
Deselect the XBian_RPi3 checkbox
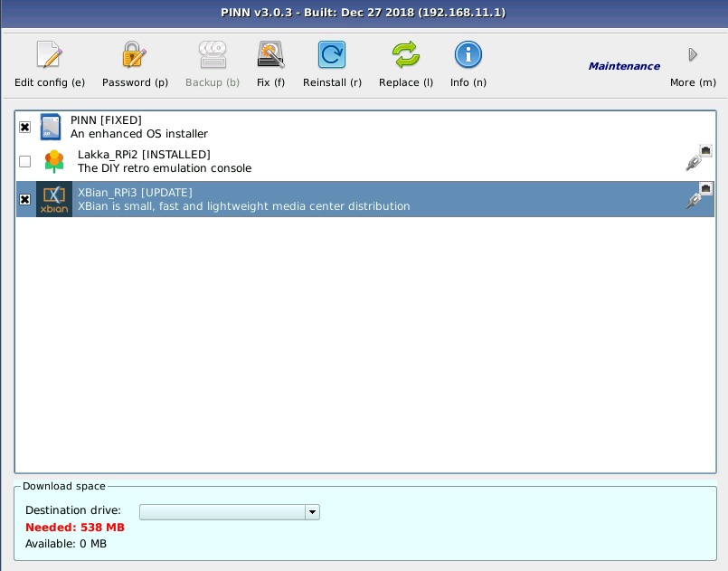coord(24,199)
